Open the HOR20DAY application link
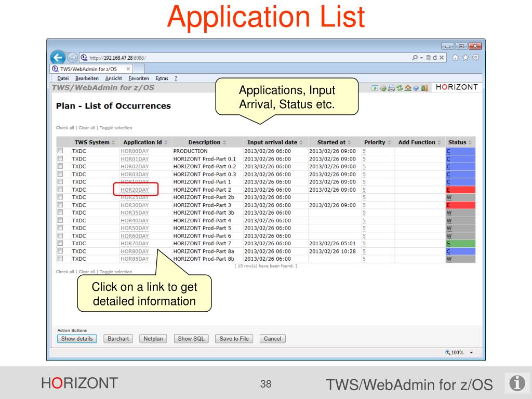 pos(135,190)
